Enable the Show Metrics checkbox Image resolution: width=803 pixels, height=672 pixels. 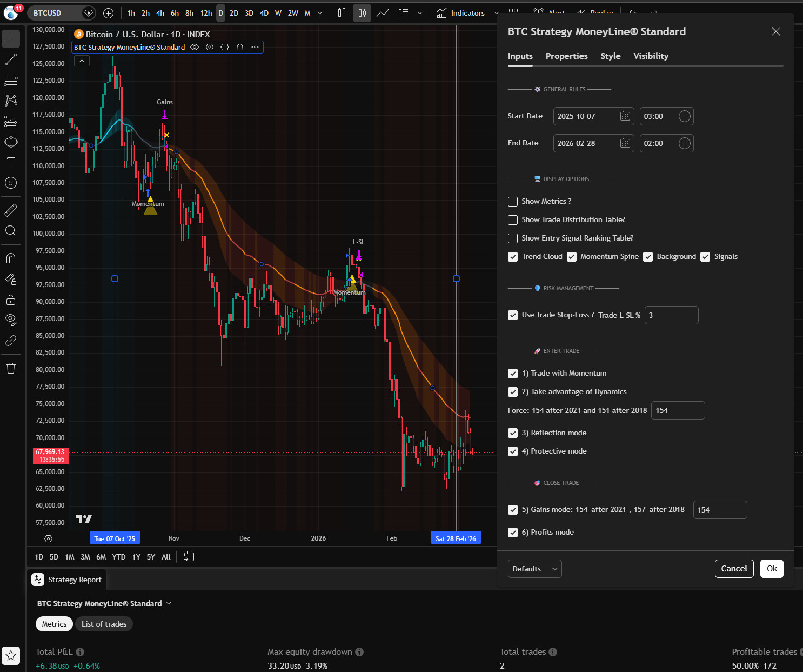click(x=513, y=202)
